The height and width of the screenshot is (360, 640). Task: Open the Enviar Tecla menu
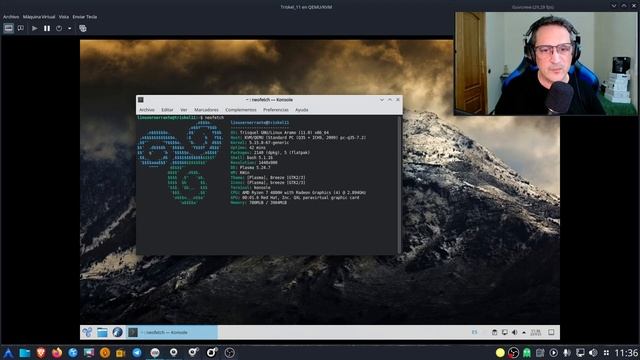coord(84,17)
